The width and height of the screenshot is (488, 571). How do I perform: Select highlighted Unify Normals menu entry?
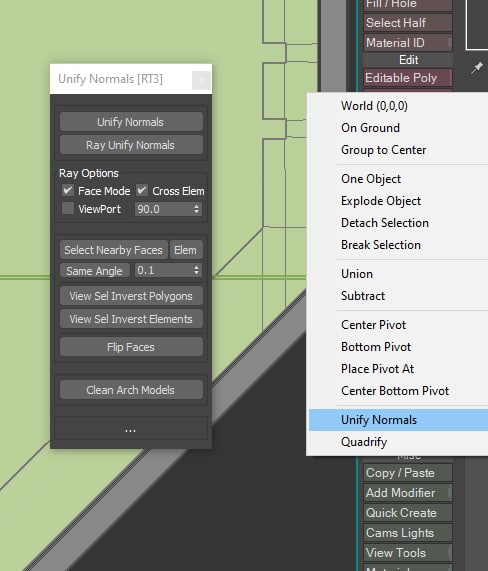point(398,420)
